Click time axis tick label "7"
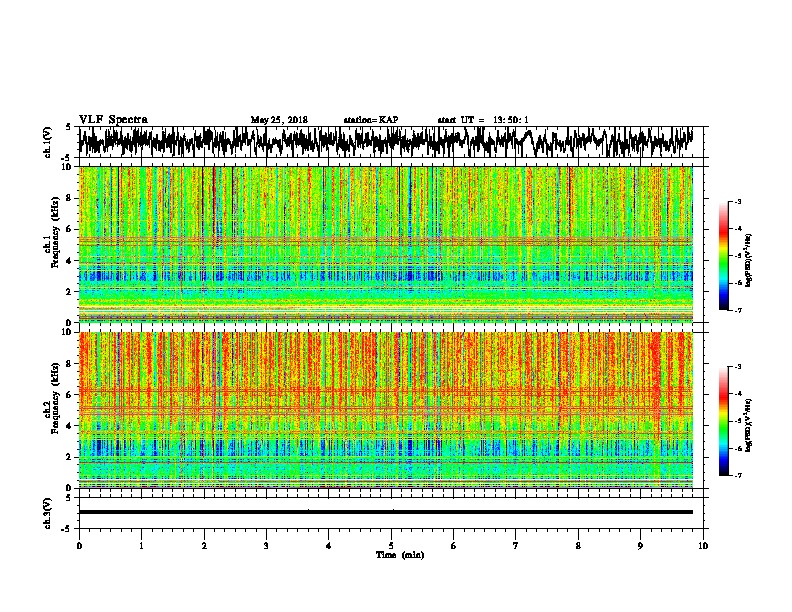The image size is (792, 612). coord(516,546)
